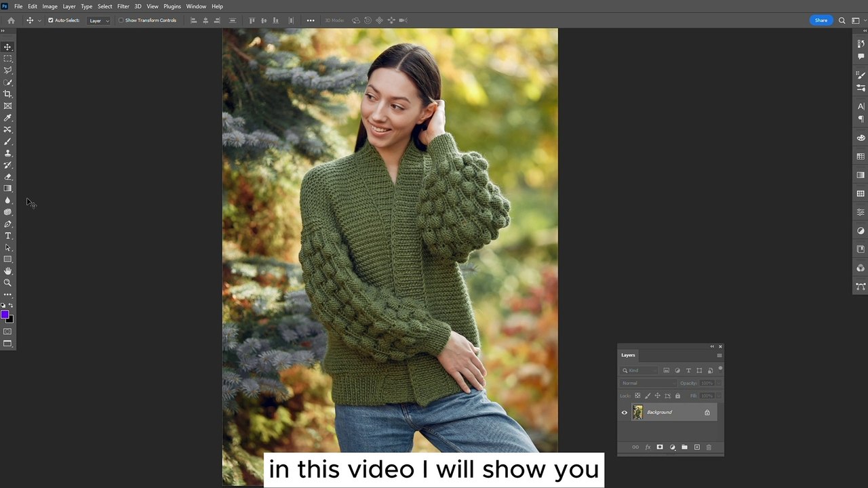This screenshot has height=488, width=868.
Task: Open the Layer menu
Action: pyautogui.click(x=69, y=6)
